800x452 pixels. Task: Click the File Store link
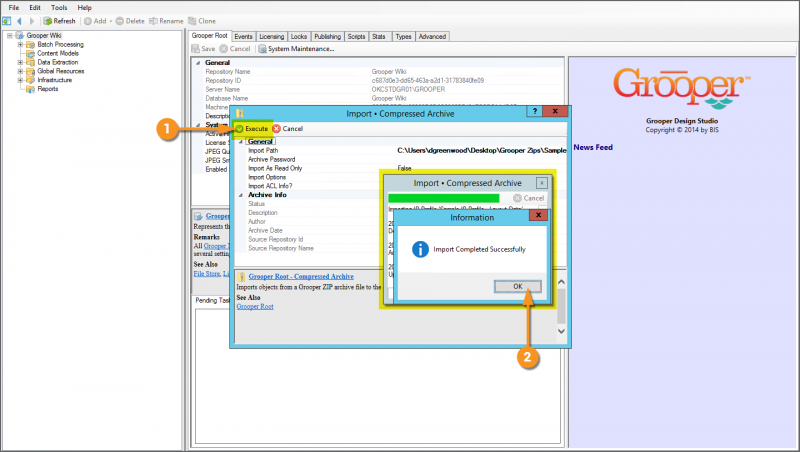pos(207,274)
